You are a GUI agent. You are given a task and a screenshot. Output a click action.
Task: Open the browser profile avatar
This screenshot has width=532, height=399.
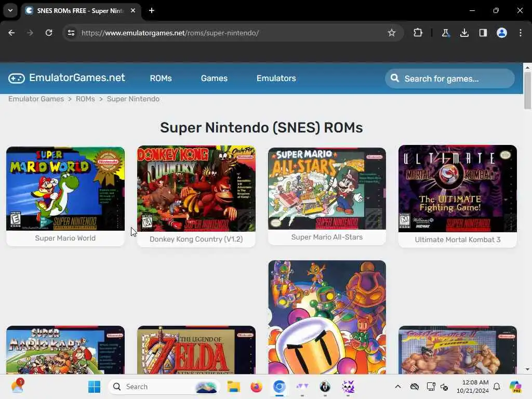[x=502, y=33]
